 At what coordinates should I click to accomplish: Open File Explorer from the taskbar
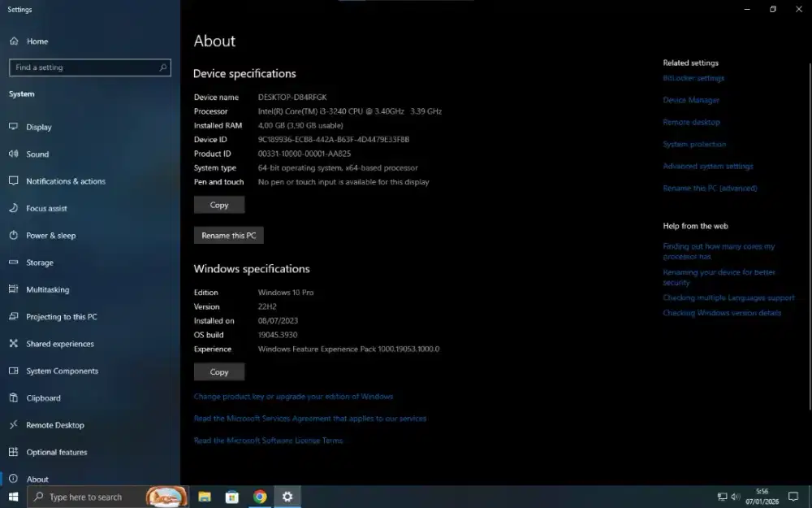pyautogui.click(x=205, y=496)
